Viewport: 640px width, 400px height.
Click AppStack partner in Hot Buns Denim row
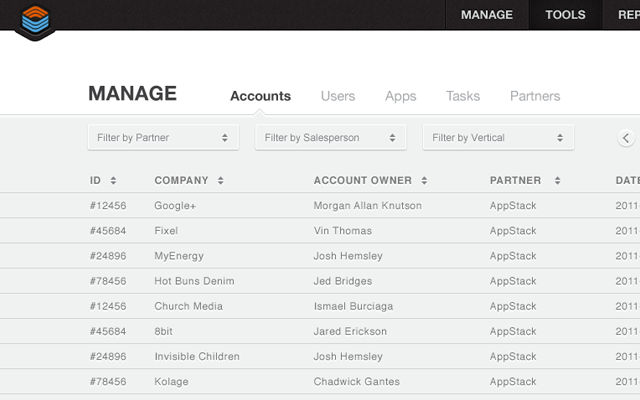pyautogui.click(x=513, y=281)
